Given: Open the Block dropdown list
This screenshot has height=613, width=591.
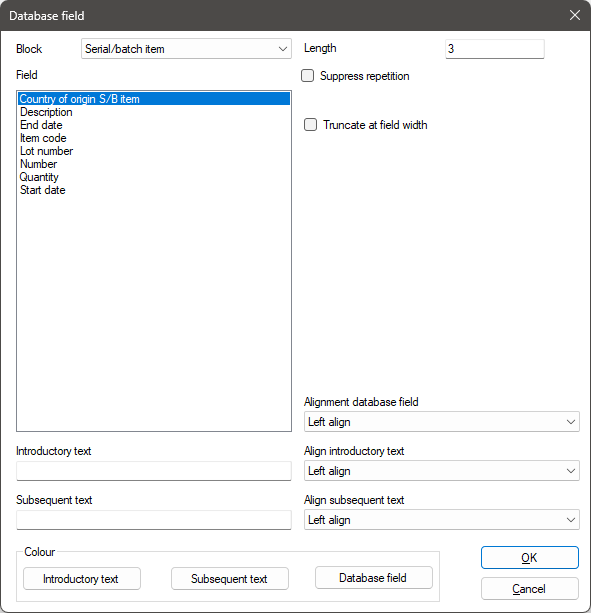Looking at the screenshot, I should 186,49.
